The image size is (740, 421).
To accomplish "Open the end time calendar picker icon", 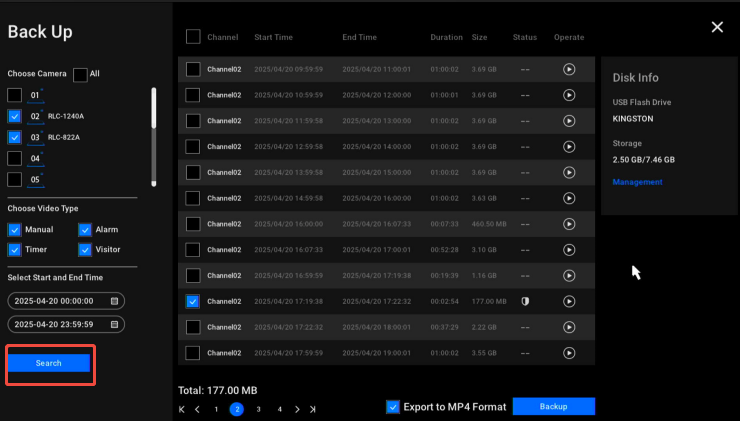I will (114, 324).
